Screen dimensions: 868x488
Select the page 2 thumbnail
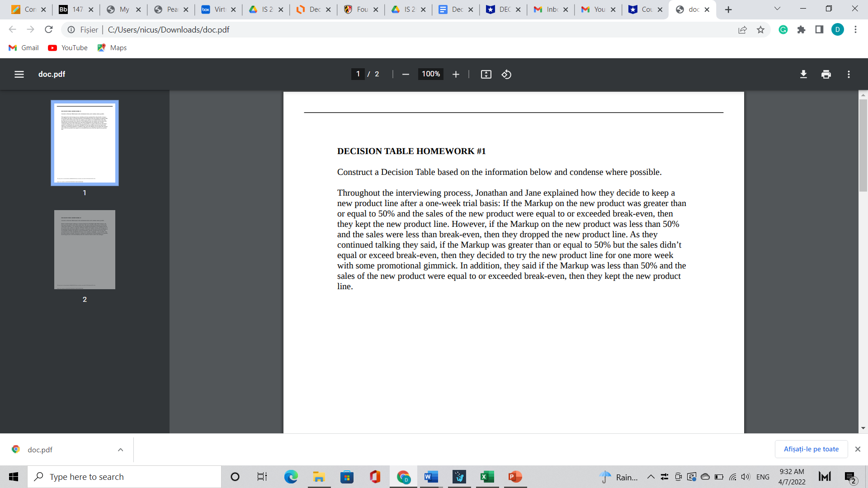(85, 249)
